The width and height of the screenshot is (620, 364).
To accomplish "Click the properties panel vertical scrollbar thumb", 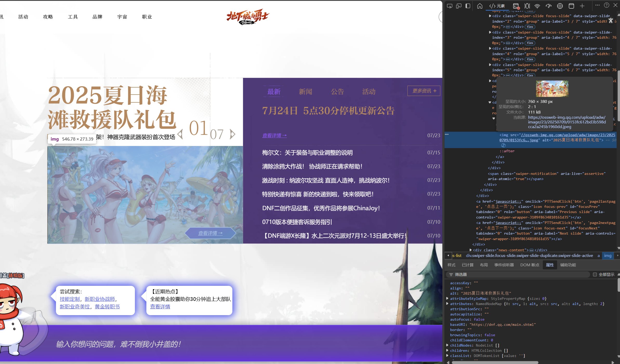I will point(618,284).
